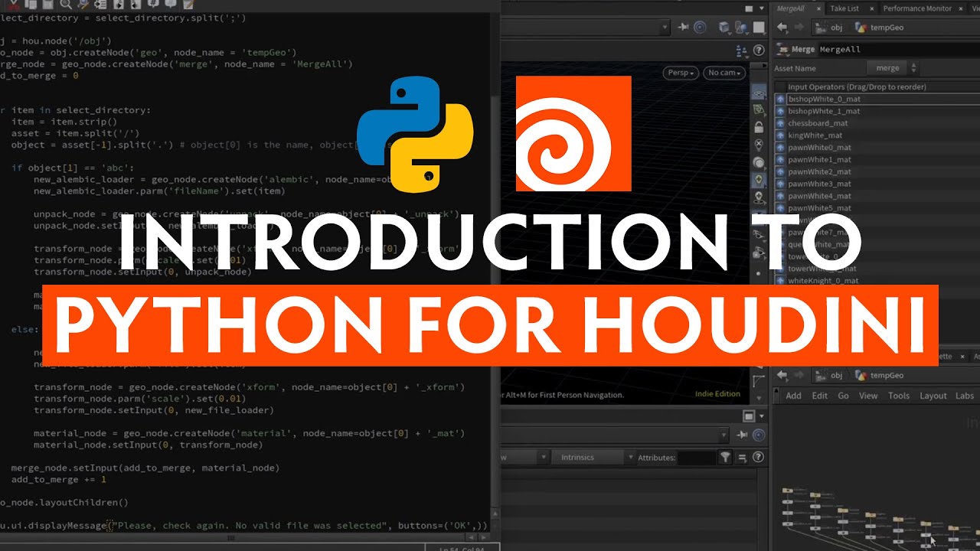Screen dimensions: 980x551
Task: Move pawnWhite0_mat input up arrow
Action: [x=780, y=148]
